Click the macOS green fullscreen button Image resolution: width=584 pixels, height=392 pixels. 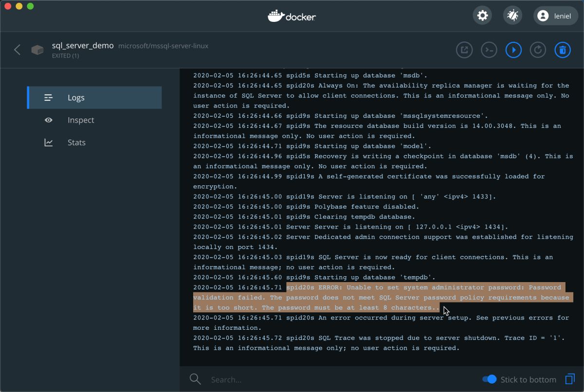click(x=30, y=6)
